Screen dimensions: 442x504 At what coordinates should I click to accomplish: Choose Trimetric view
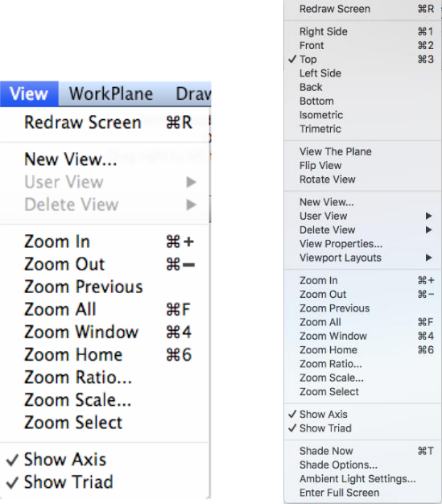[x=362, y=129]
